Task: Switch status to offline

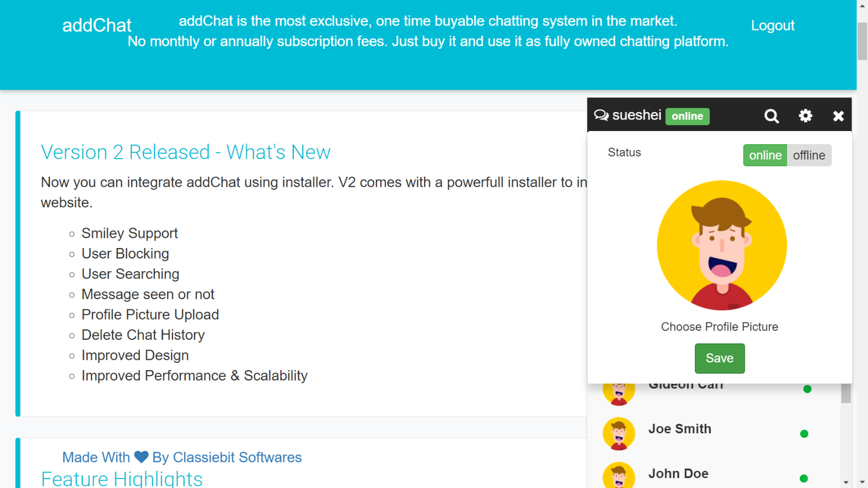Action: pyautogui.click(x=809, y=155)
